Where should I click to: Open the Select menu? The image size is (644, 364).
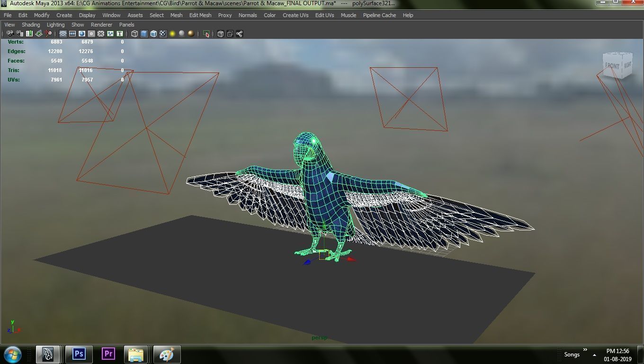[157, 15]
